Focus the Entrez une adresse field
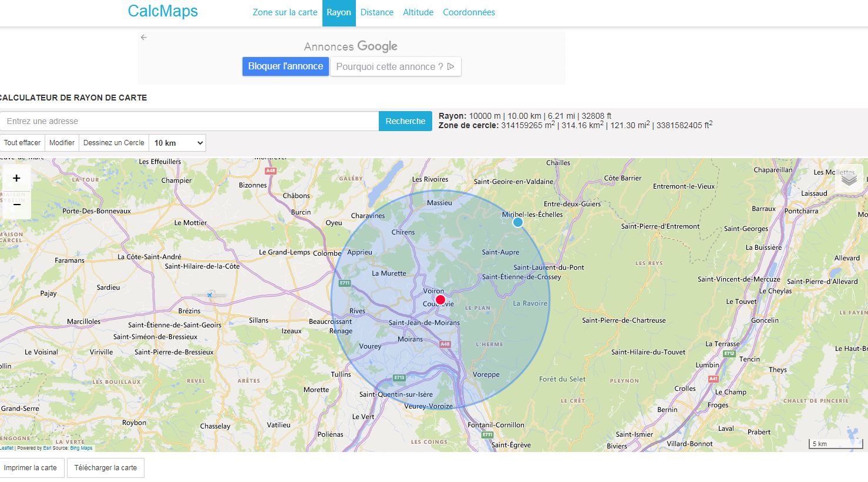The image size is (868, 482). (x=189, y=121)
